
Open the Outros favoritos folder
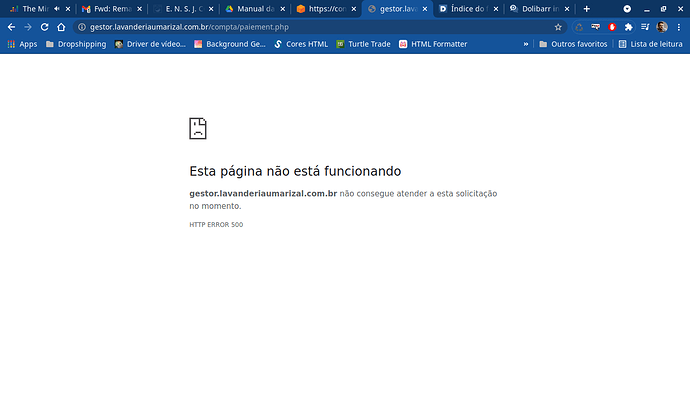573,44
